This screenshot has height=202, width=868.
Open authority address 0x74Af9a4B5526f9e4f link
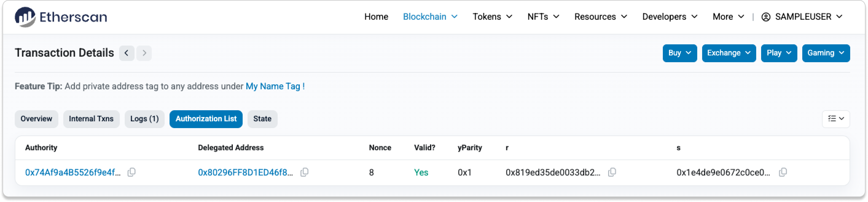coord(73,173)
